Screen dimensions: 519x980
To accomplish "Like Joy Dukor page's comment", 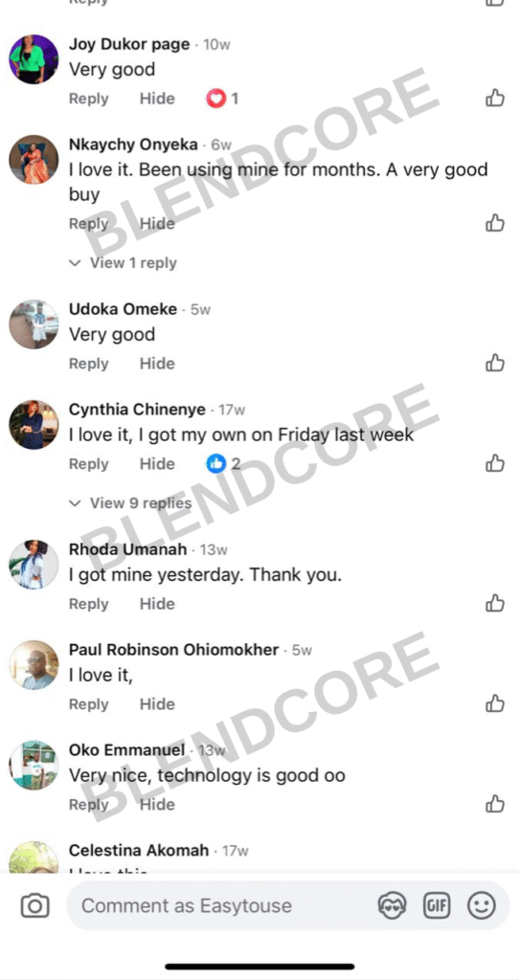I will point(495,99).
